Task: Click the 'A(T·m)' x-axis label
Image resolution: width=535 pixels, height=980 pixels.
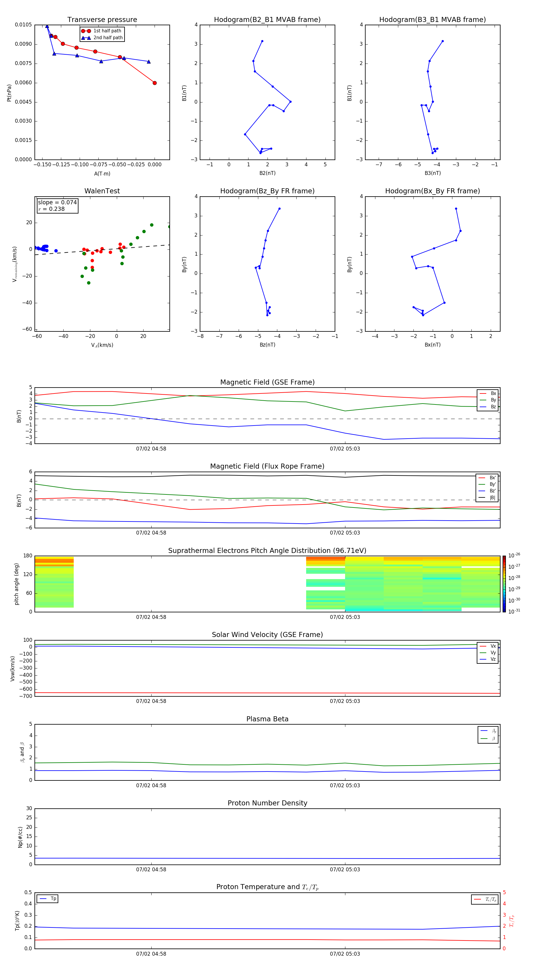Action: click(x=102, y=173)
